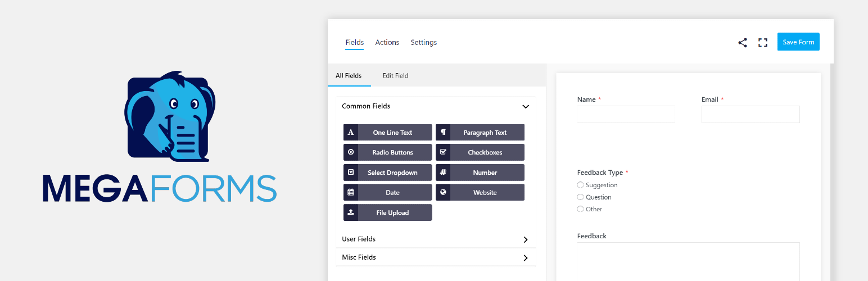This screenshot has height=281, width=868.
Task: Click the Name input field
Action: coord(626,114)
